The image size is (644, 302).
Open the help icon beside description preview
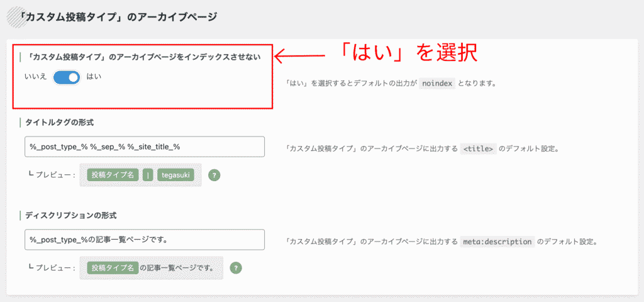coord(236,268)
